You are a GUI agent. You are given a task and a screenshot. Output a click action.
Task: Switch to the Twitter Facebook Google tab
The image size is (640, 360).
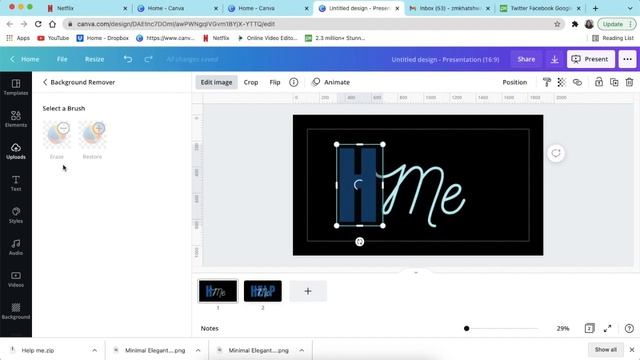pos(540,8)
